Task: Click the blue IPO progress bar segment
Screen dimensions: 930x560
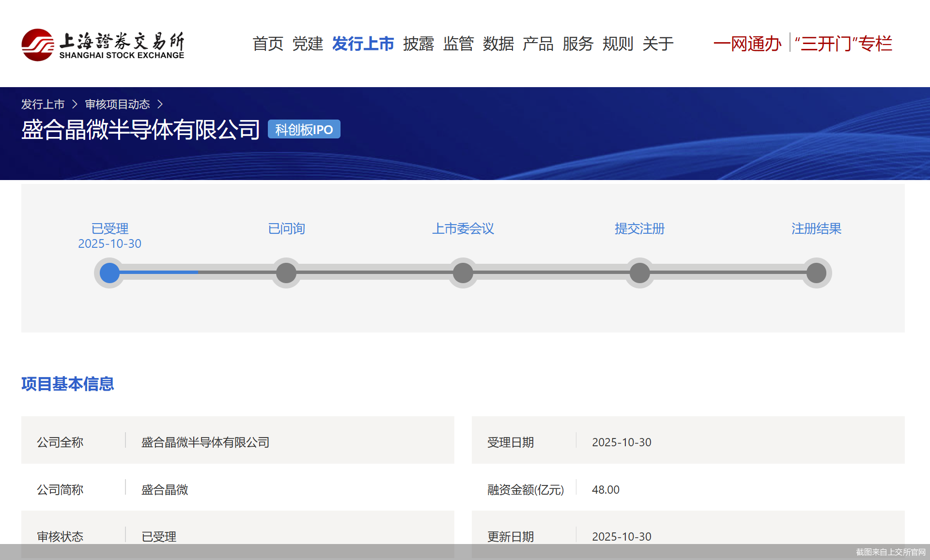Action: click(x=160, y=272)
